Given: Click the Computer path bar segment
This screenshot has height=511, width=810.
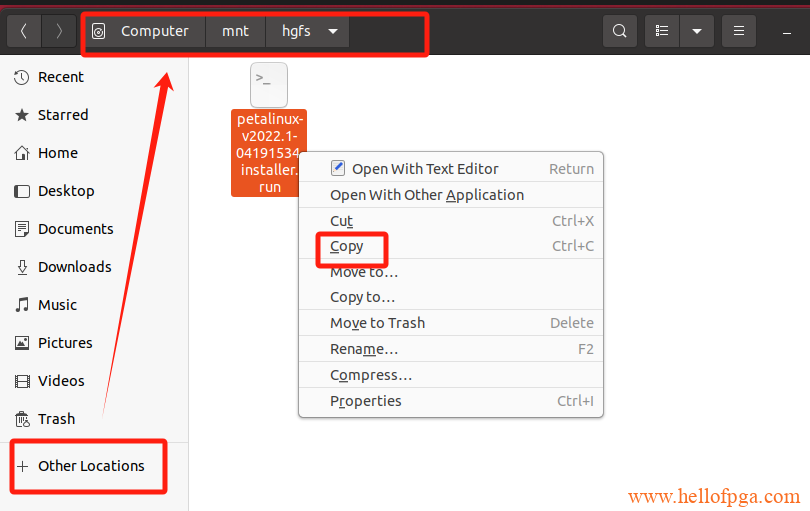Looking at the screenshot, I should point(154,32).
